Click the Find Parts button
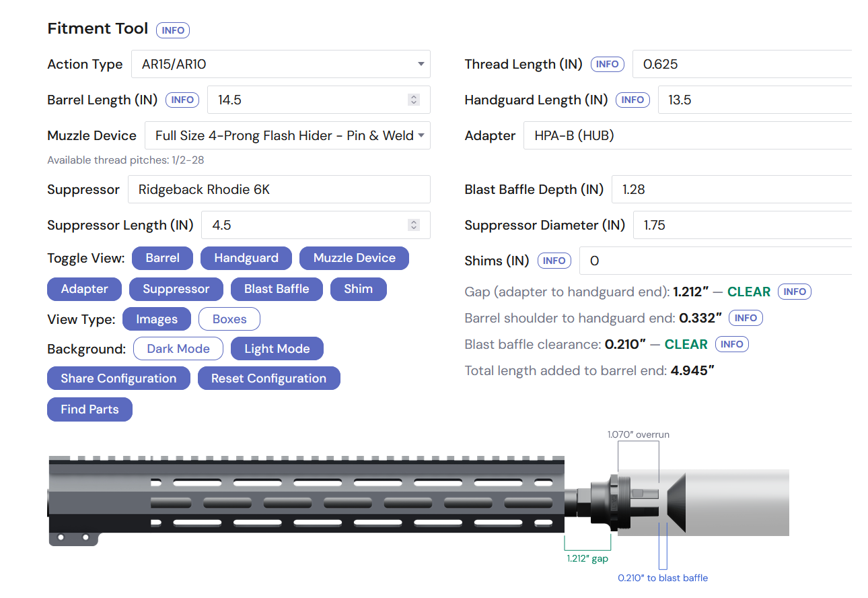Viewport: 868px width, 598px height. click(x=89, y=409)
